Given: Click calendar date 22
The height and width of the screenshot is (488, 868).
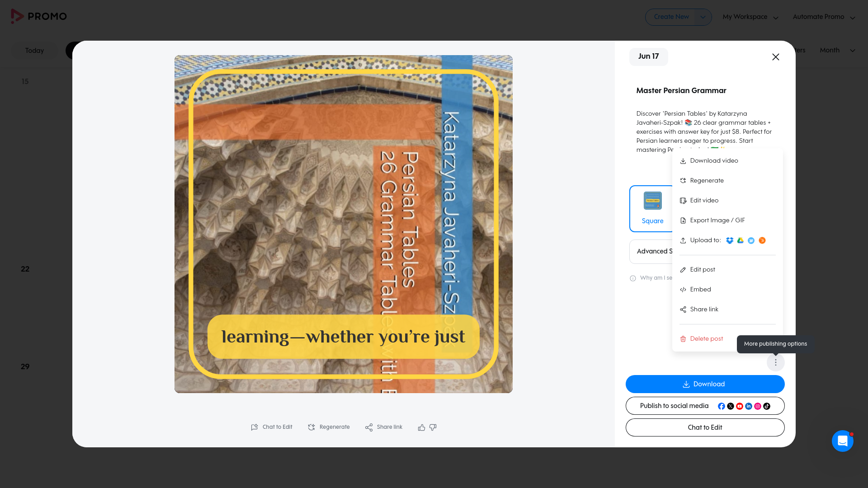Looking at the screenshot, I should point(25,269).
